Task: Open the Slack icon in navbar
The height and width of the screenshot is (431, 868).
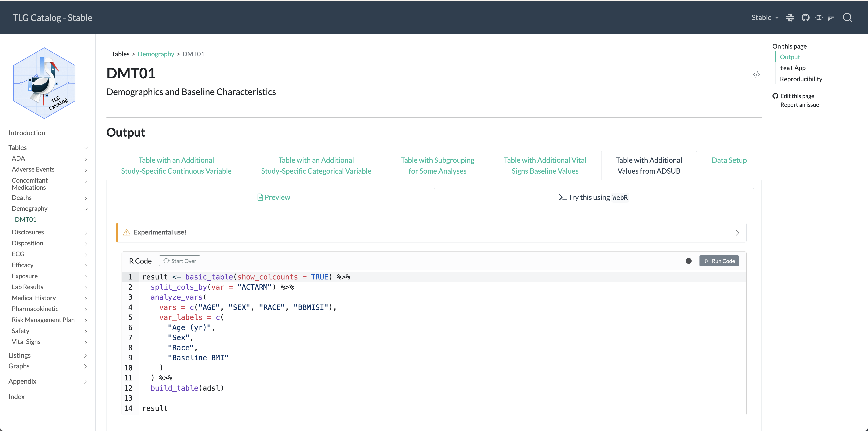Action: click(790, 17)
